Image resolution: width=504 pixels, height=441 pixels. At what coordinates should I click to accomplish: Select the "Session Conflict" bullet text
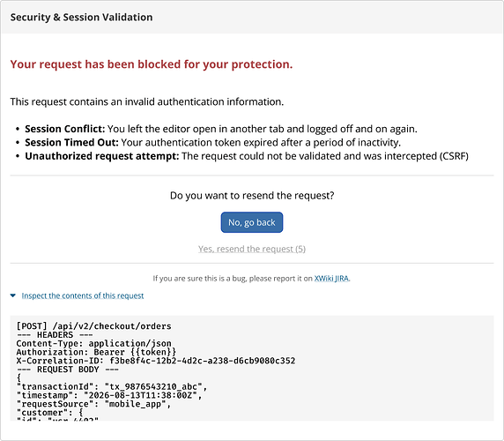[221, 129]
